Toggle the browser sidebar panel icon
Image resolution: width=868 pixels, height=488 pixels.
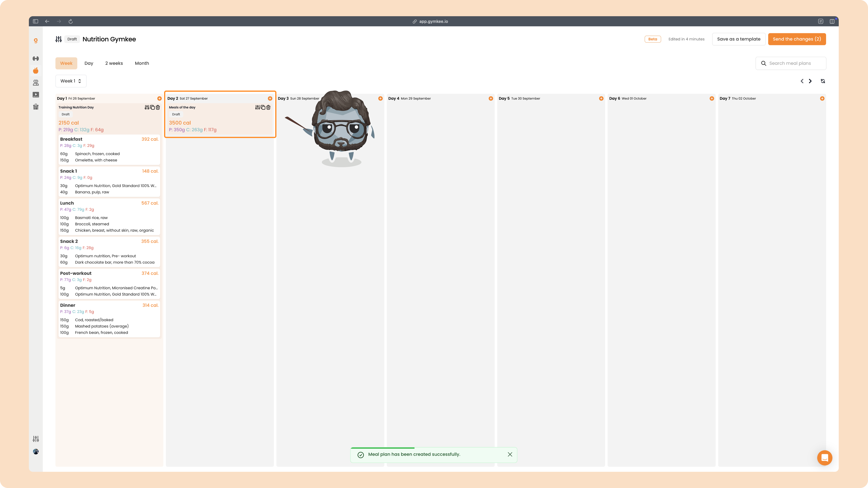click(35, 21)
